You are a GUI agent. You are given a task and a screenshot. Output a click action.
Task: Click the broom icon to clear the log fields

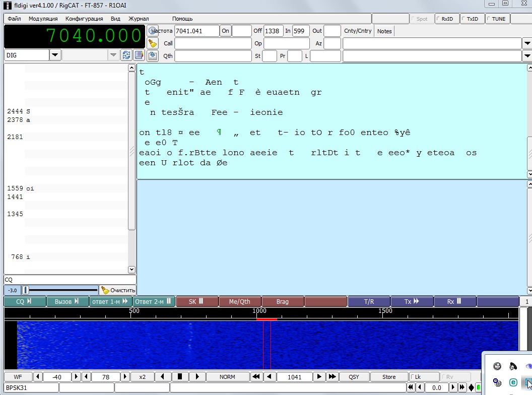point(153,43)
